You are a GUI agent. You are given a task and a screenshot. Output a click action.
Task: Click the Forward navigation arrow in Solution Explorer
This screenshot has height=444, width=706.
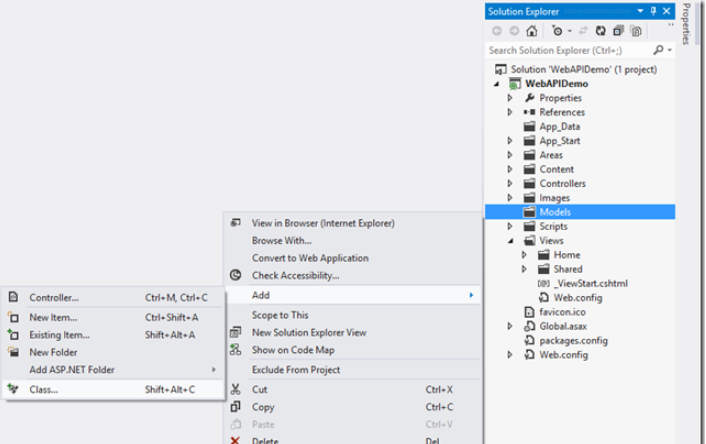pyautogui.click(x=514, y=31)
